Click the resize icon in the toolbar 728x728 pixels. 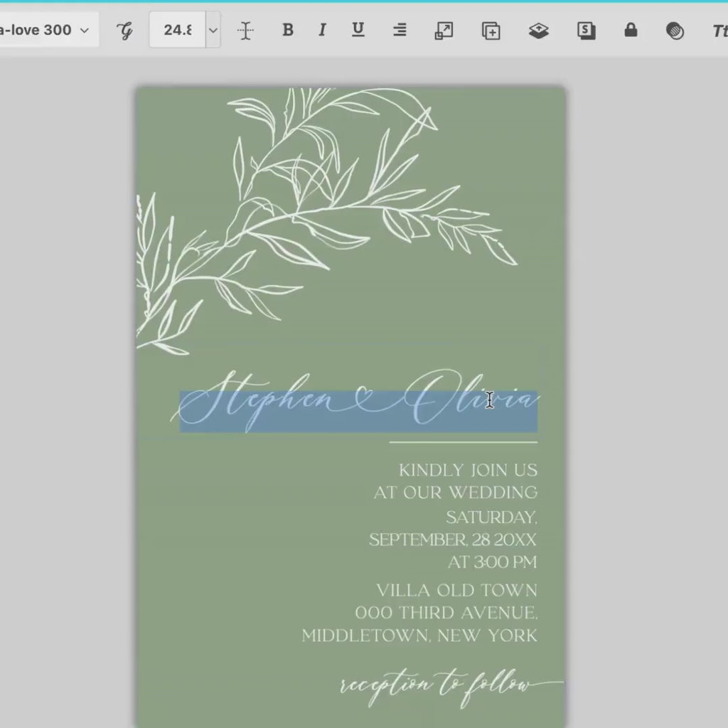(444, 31)
